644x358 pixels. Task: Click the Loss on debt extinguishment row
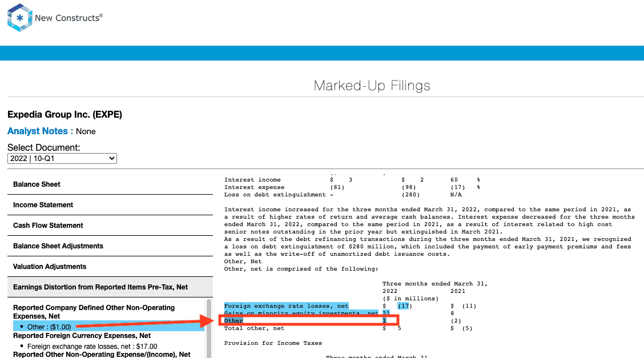(343, 195)
